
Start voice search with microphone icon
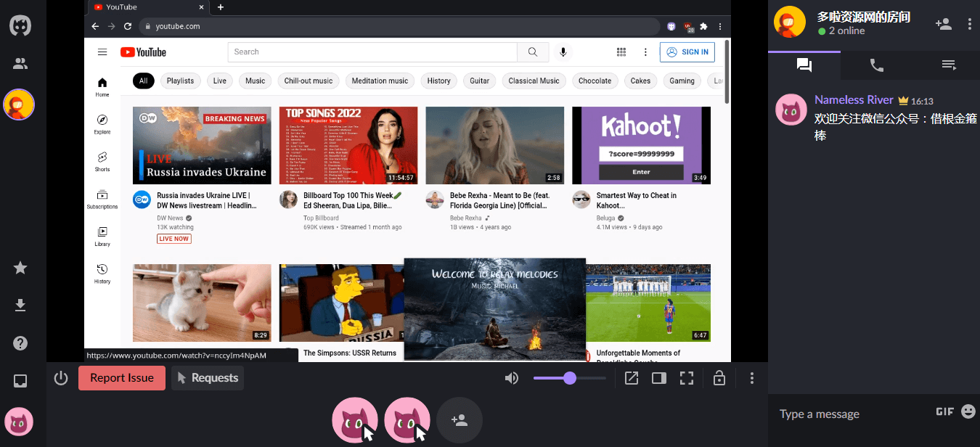tap(563, 52)
